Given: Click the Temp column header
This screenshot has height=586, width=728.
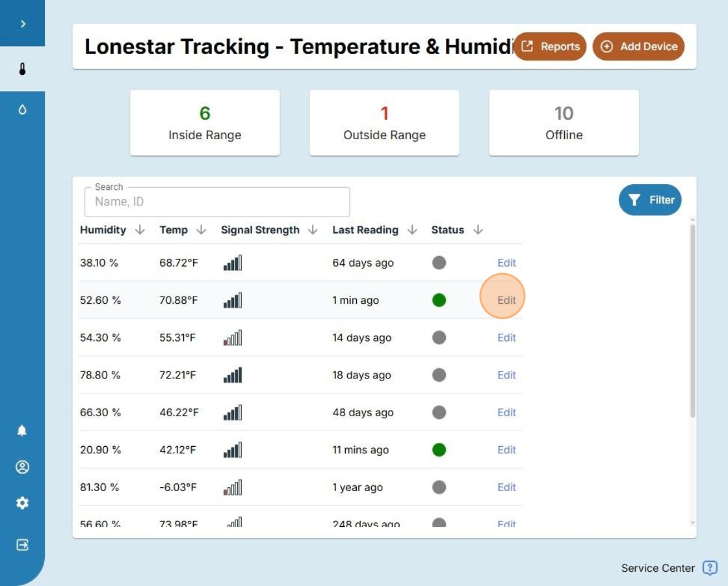Looking at the screenshot, I should pyautogui.click(x=174, y=230).
